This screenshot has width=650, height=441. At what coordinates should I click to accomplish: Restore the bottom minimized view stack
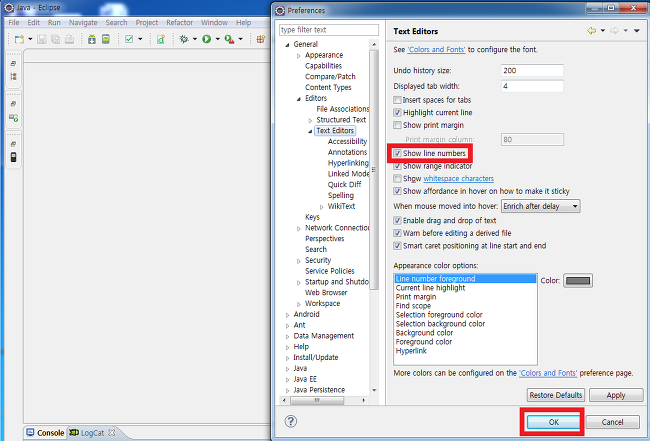coord(13,144)
